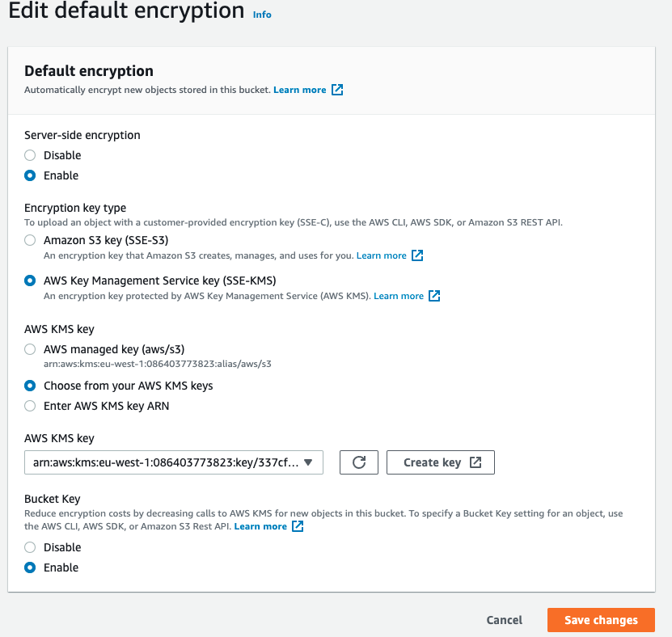Open the Info link beside page title

coord(262,15)
